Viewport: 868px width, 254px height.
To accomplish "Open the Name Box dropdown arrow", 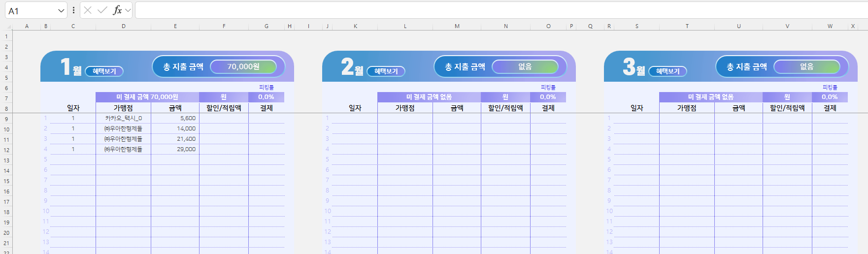I will tap(61, 11).
